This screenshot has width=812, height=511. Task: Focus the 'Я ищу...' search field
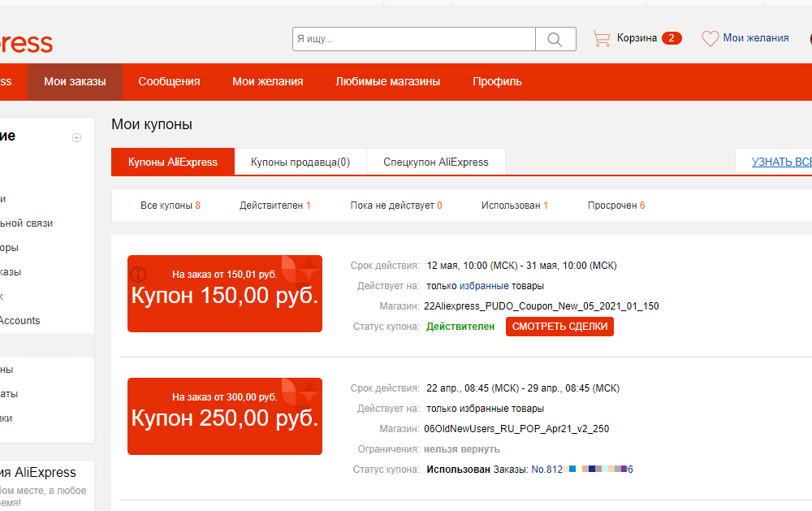[x=414, y=39]
